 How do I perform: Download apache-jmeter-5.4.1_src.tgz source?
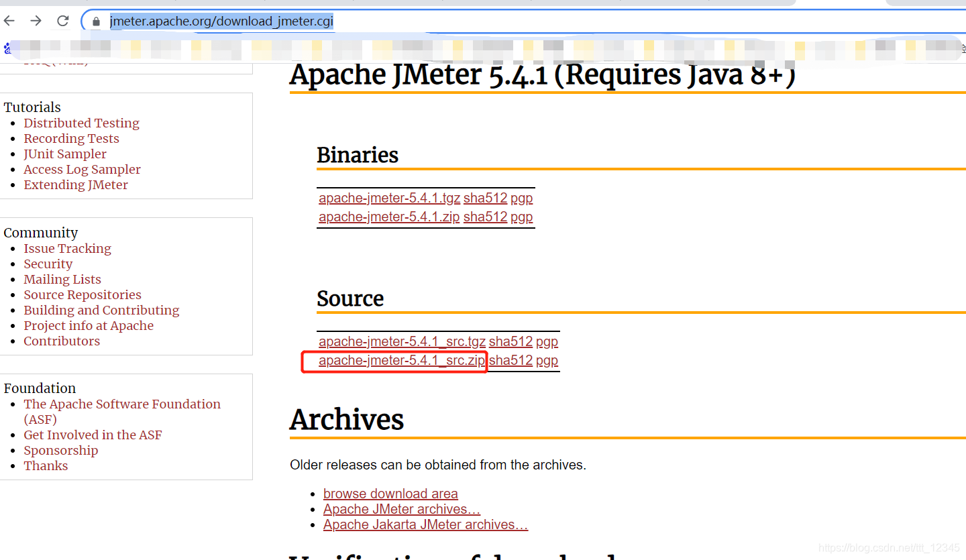coord(402,341)
